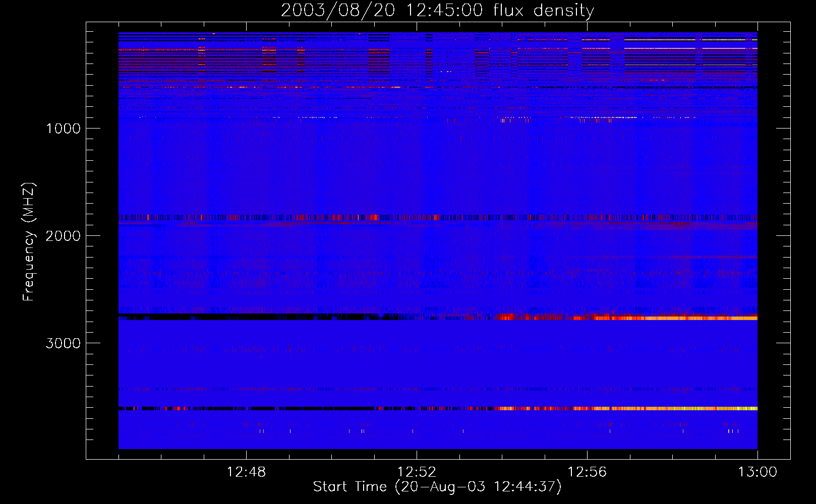Image resolution: width=816 pixels, height=504 pixels.
Task: Click the 13:00 time tick label
Action: [757, 472]
